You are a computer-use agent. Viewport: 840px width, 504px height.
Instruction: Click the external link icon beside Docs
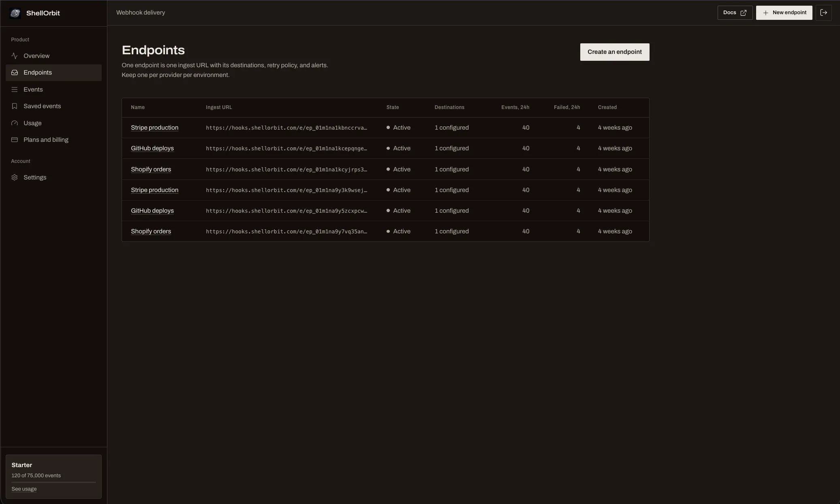click(x=743, y=13)
